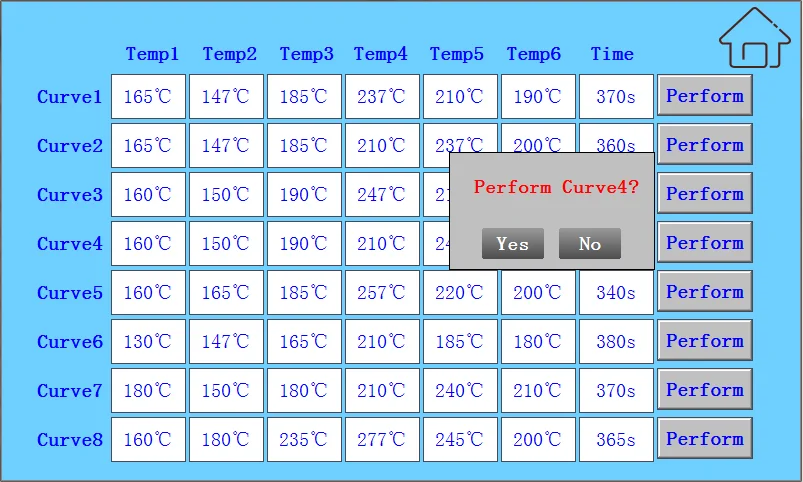Select Curve6 Temp1 field 130℃
The width and height of the screenshot is (803, 482).
point(149,342)
